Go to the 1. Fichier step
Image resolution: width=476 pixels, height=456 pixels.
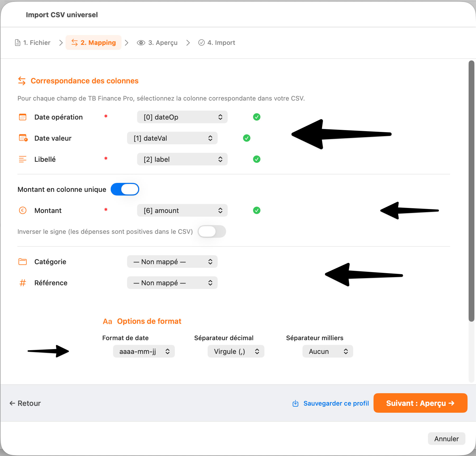click(33, 43)
